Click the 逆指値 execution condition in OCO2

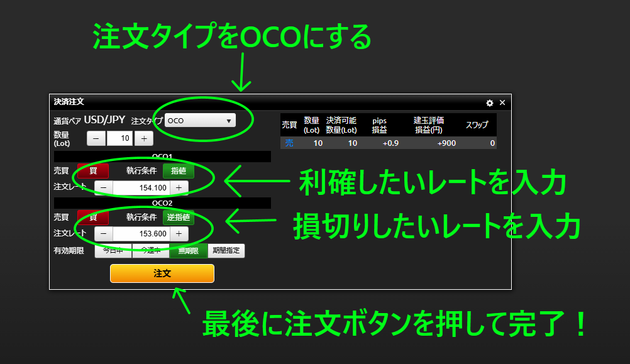pyautogui.click(x=179, y=217)
